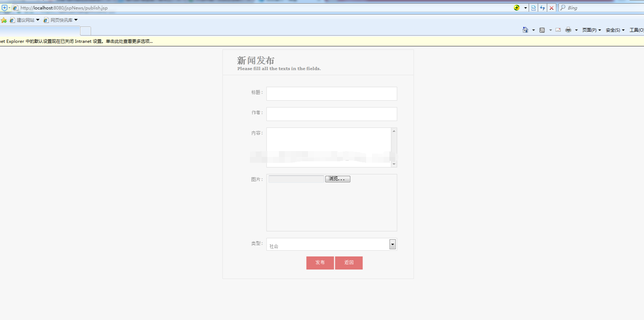Click the content textarea scroll-up arrow
This screenshot has width=644, height=320.
tap(394, 131)
